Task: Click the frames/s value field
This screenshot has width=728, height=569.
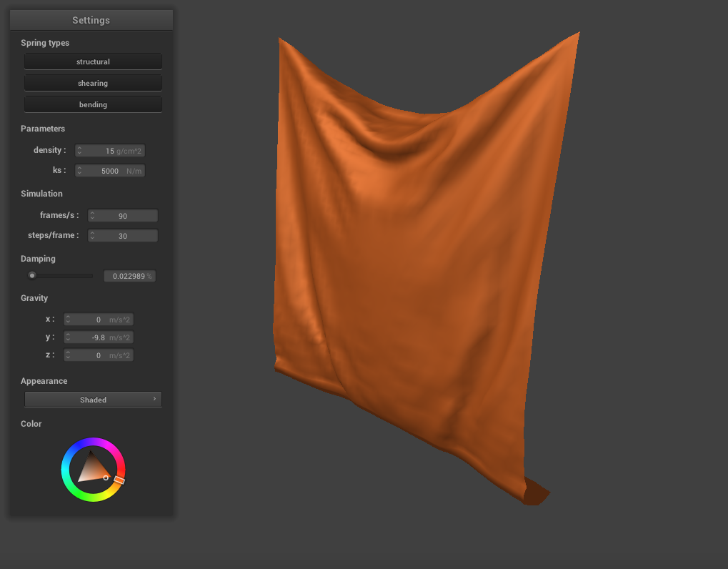Action: pyautogui.click(x=122, y=216)
